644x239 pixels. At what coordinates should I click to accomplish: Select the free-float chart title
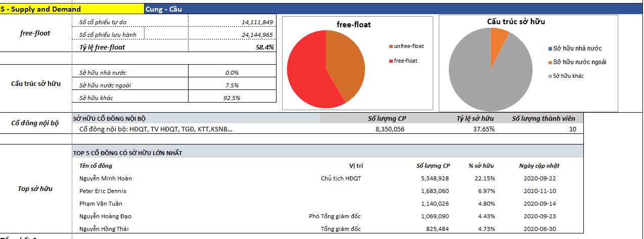pyautogui.click(x=354, y=24)
